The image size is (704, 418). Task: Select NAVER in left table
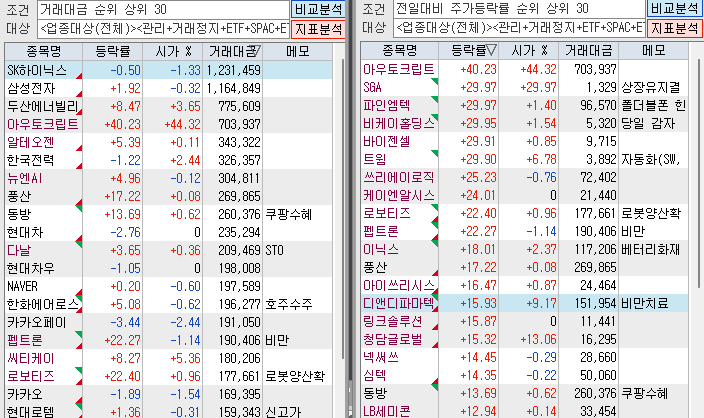pos(22,286)
